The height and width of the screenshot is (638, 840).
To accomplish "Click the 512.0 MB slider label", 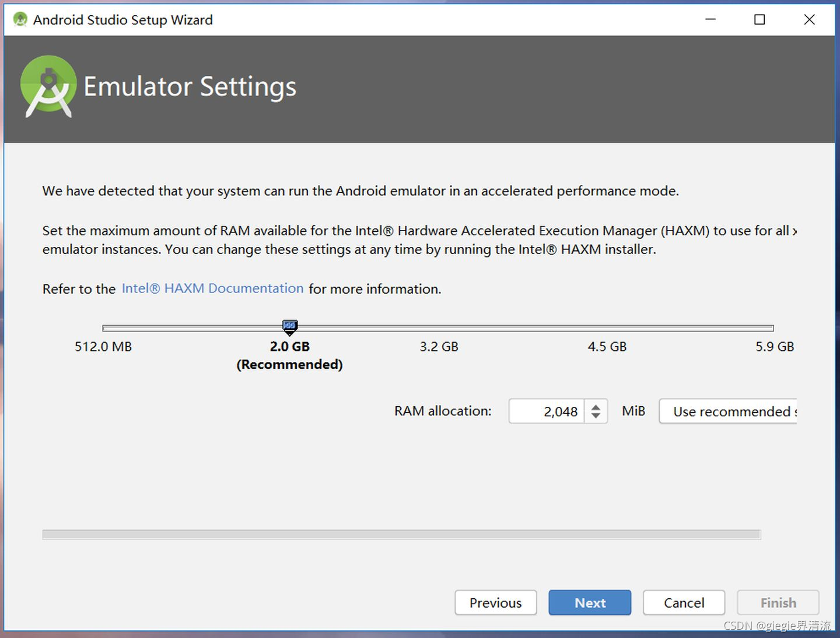I will [x=103, y=347].
